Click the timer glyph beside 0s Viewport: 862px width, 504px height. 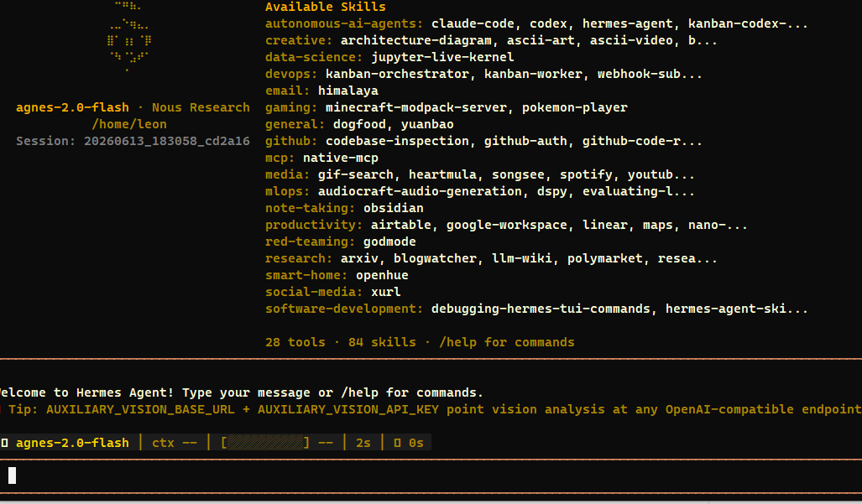(398, 443)
